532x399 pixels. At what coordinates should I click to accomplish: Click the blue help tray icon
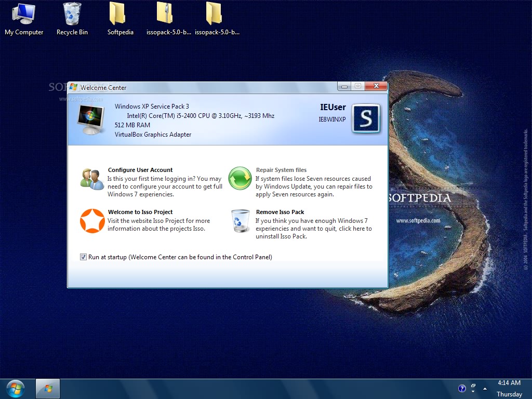(462, 389)
